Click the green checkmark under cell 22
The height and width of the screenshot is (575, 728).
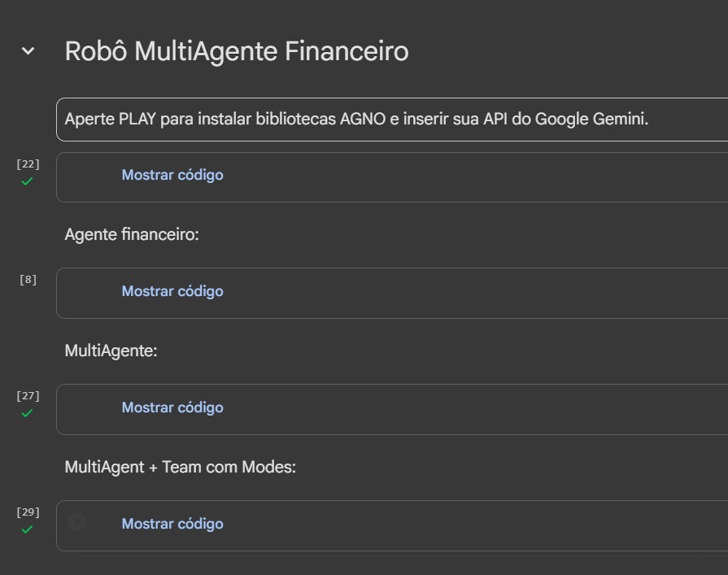tap(27, 181)
